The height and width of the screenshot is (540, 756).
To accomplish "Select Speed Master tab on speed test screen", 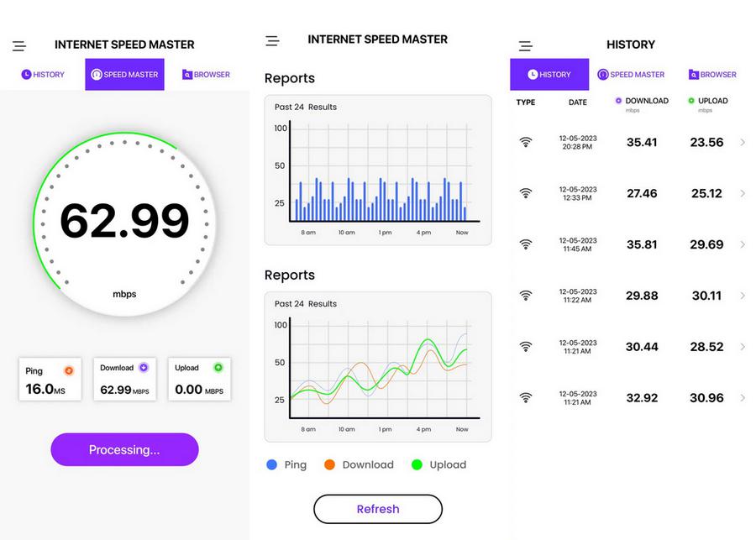I will (125, 74).
